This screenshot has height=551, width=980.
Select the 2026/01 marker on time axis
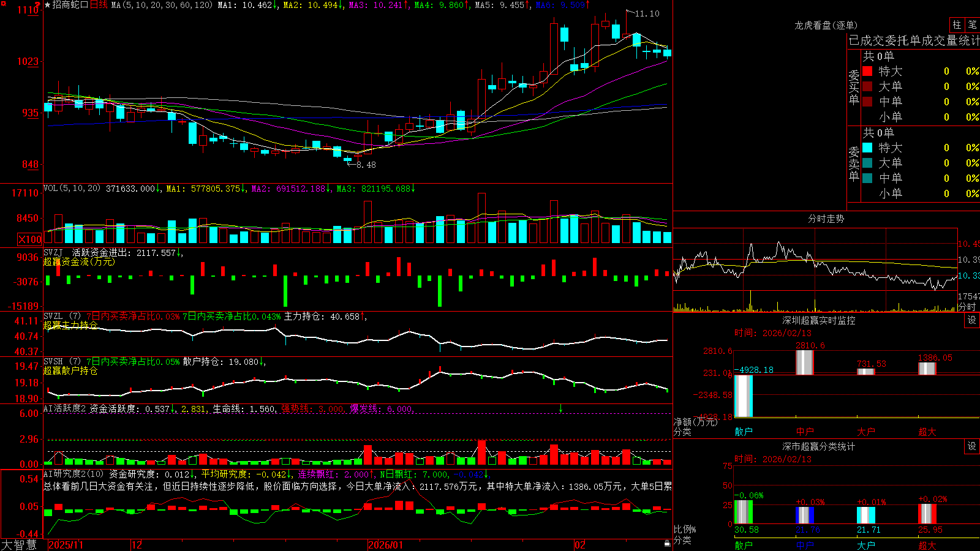point(386,544)
